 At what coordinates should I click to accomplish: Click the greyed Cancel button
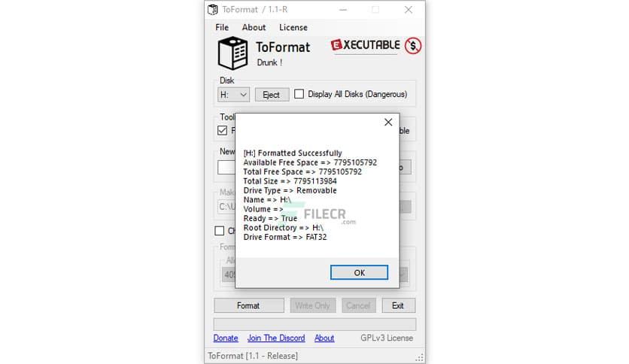(x=358, y=305)
